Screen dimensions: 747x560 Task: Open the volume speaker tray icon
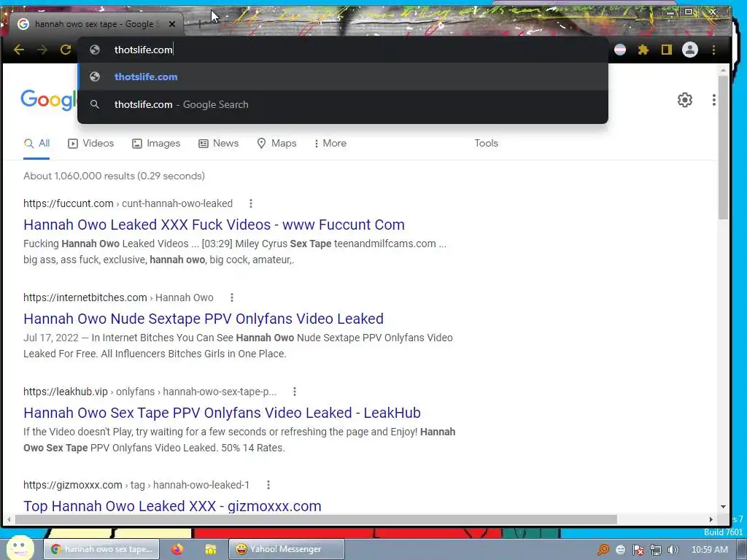coord(673,550)
